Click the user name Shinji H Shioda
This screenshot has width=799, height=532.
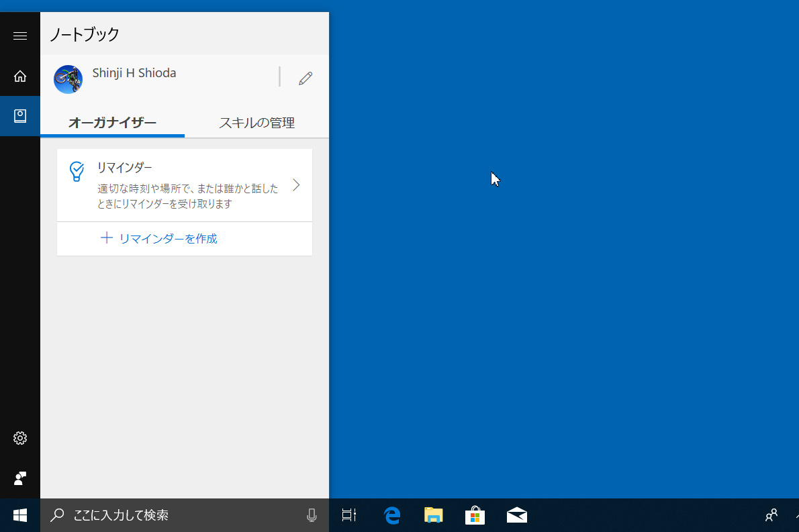134,73
